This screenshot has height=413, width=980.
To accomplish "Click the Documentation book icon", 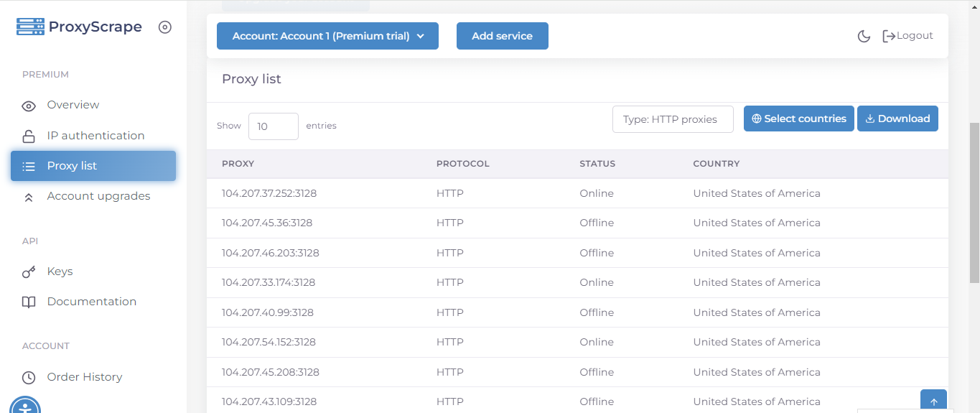I will (x=29, y=302).
